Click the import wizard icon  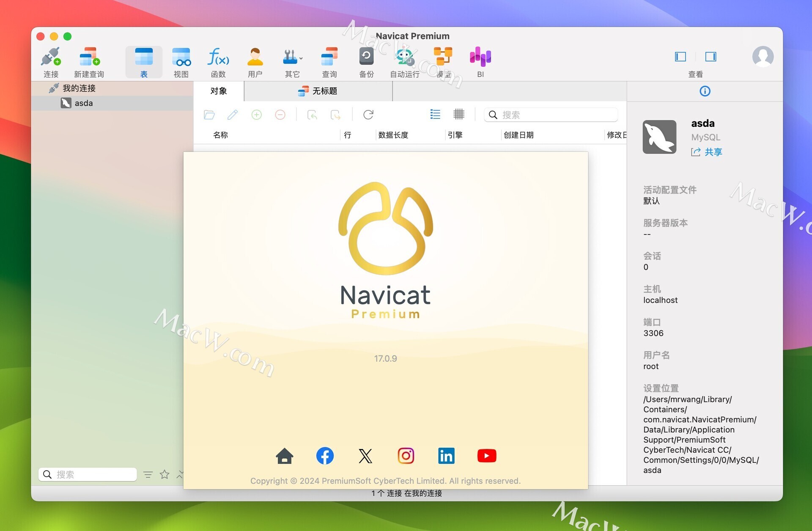tap(312, 115)
